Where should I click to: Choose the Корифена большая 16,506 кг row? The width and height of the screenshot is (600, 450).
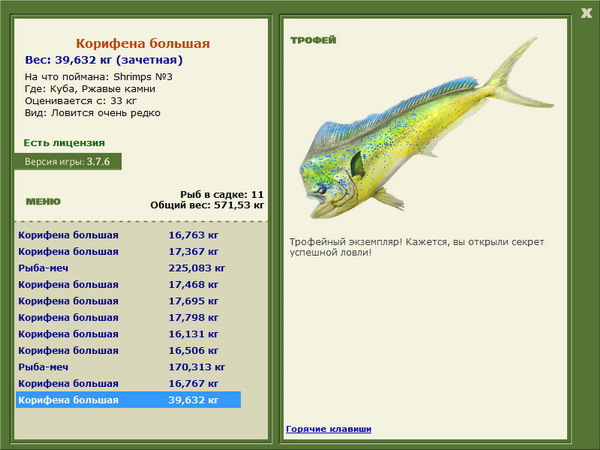pos(128,351)
